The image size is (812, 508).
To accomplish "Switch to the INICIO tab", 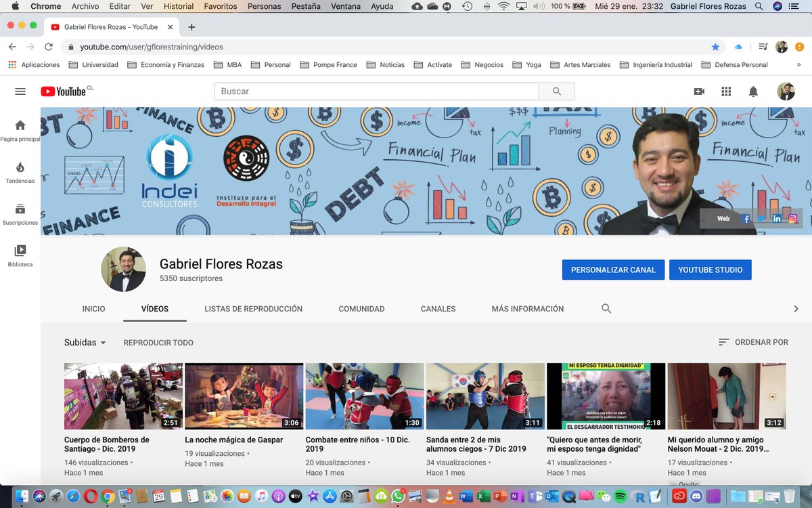I will point(94,309).
